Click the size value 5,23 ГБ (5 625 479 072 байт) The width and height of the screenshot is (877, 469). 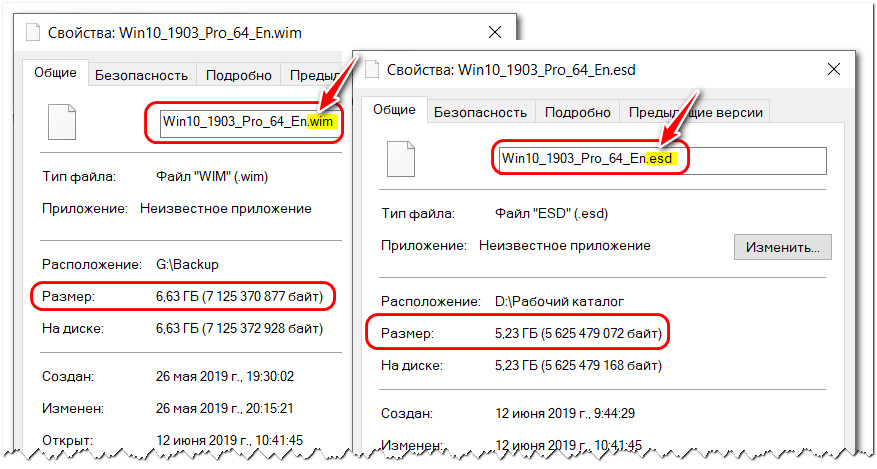click(x=578, y=334)
